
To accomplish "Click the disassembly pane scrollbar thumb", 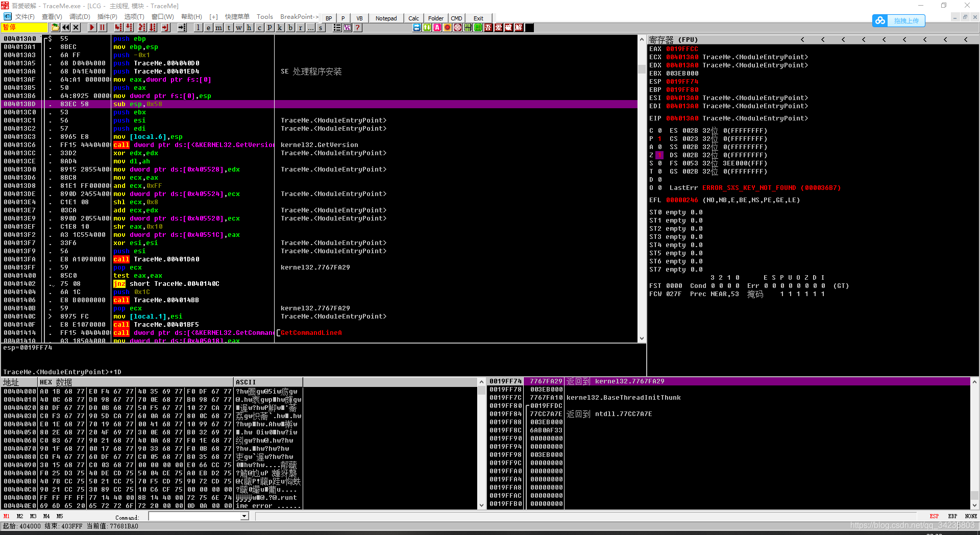I will 642,69.
